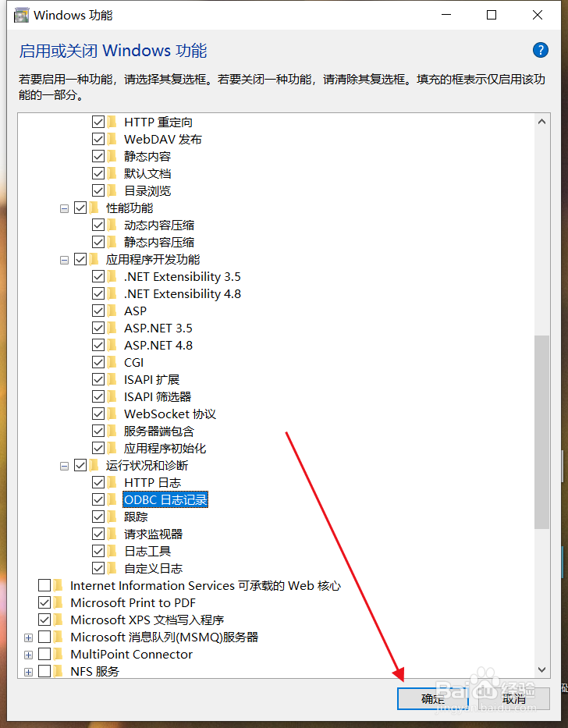Click the Windows 功能 title bar icon
The image size is (568, 728).
pos(21,16)
